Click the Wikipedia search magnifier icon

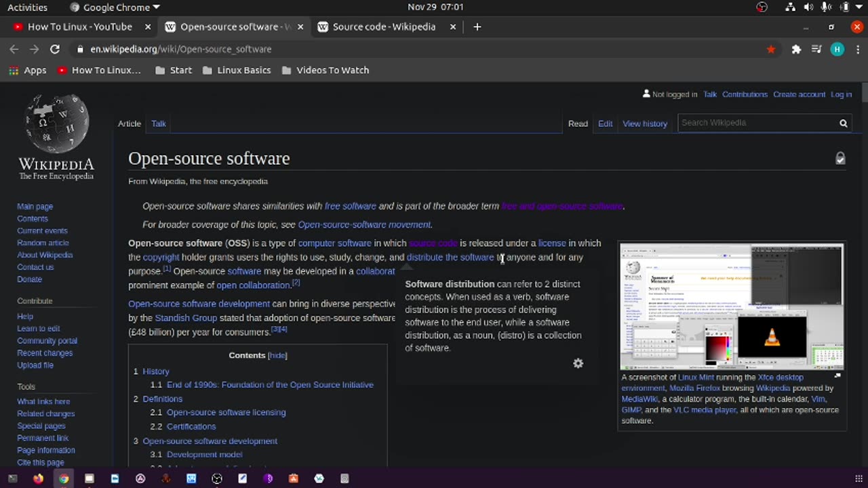click(x=844, y=123)
